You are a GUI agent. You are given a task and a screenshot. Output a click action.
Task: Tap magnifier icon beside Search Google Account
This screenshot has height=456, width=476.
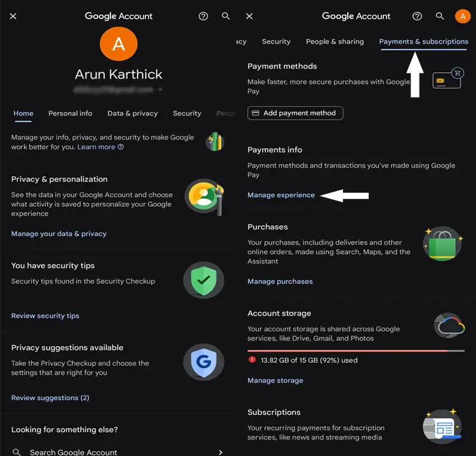click(17, 452)
